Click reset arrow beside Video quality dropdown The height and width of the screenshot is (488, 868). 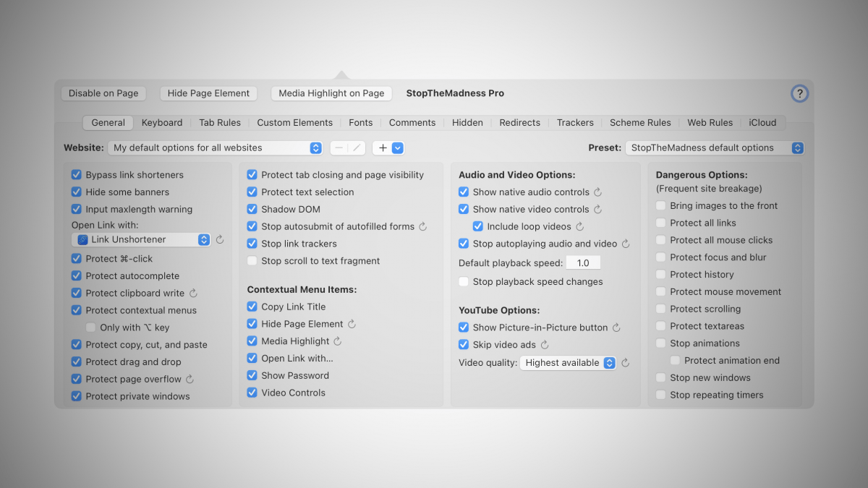tap(626, 363)
